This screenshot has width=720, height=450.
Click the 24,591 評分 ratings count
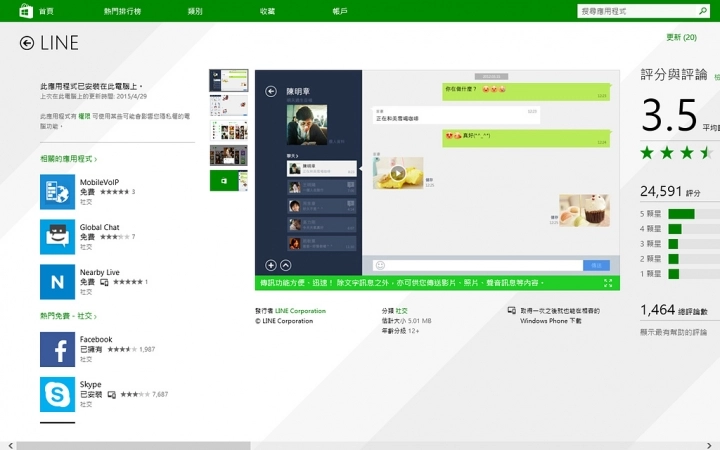[x=670, y=191]
